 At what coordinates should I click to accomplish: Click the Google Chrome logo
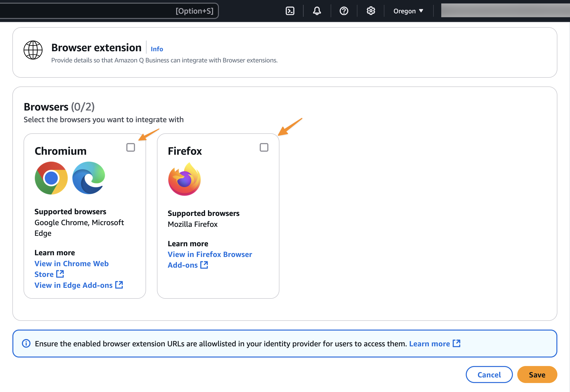(x=51, y=178)
